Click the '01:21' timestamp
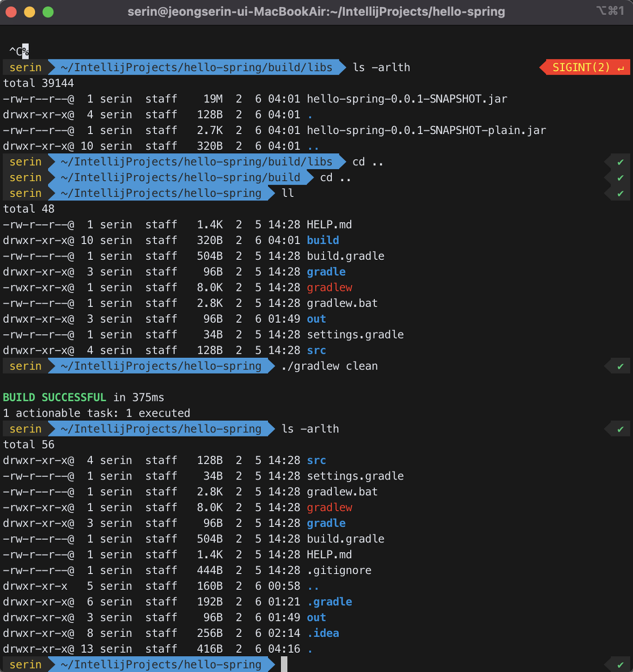Image resolution: width=633 pixels, height=672 pixels. [284, 602]
